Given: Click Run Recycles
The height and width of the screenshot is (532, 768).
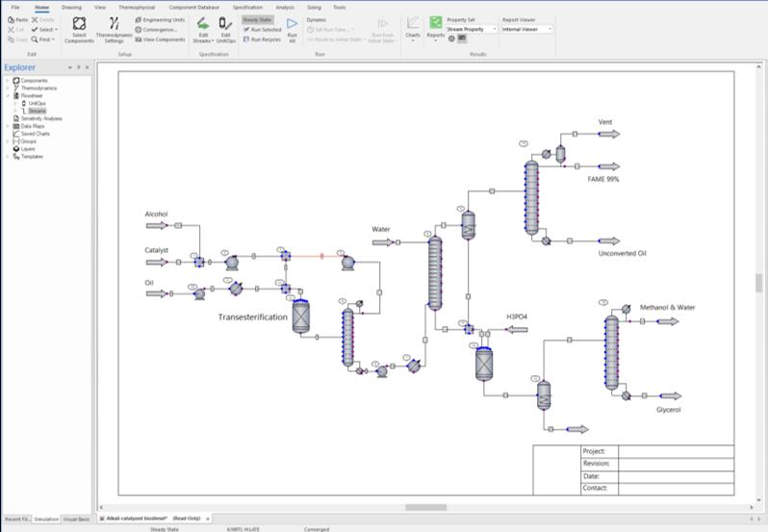Looking at the screenshot, I should pos(262,39).
